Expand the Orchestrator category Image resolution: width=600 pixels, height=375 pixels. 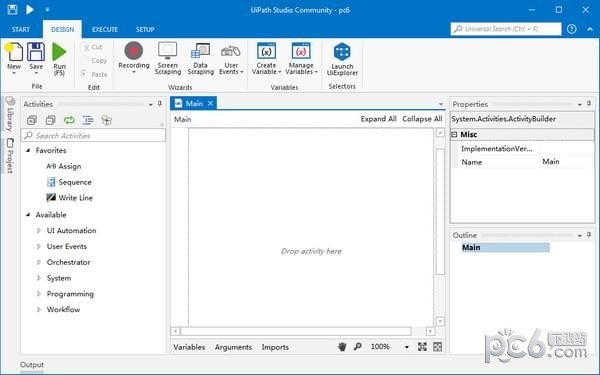click(39, 262)
